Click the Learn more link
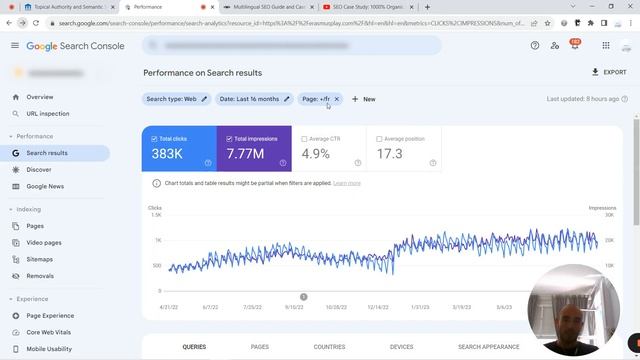The image size is (640, 360). click(x=347, y=183)
